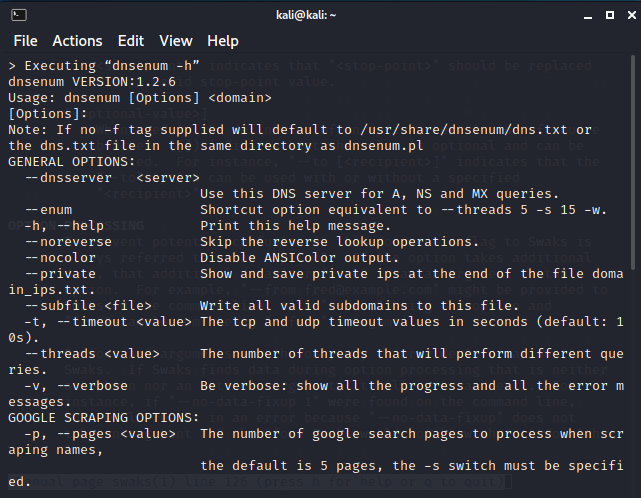
Task: Open the View menu
Action: (176, 41)
